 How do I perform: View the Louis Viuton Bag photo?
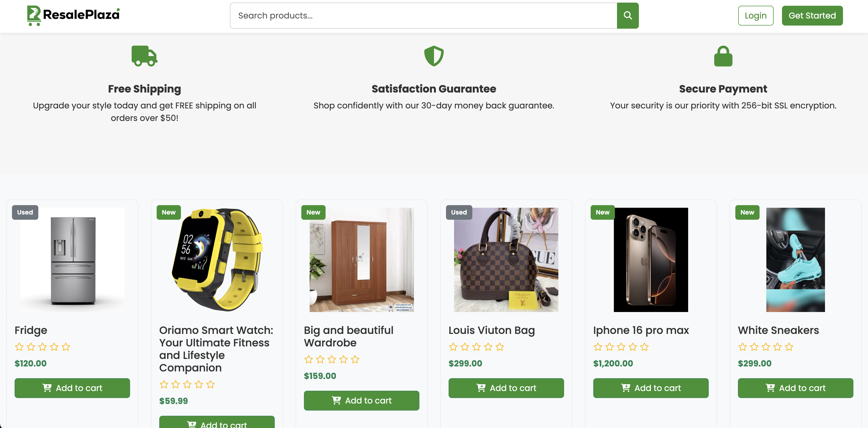point(506,260)
